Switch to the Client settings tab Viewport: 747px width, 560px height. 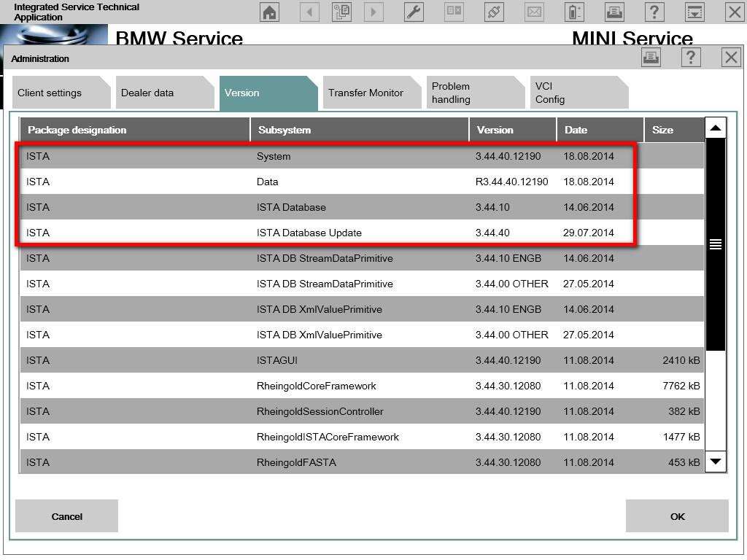click(61, 93)
